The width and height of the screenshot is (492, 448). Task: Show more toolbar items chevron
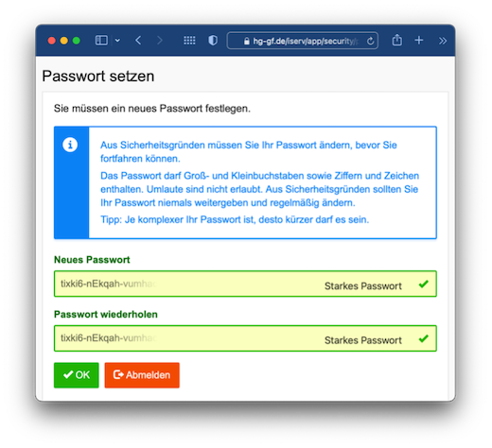(443, 41)
